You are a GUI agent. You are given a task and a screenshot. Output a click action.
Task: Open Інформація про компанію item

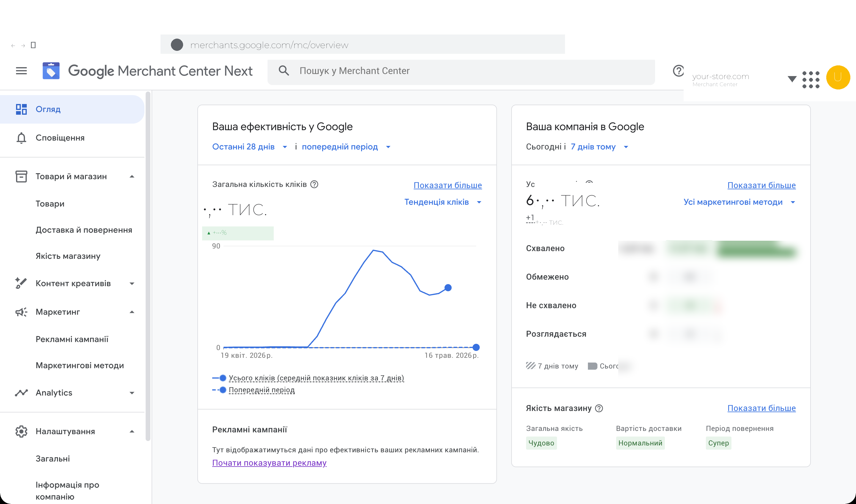pyautogui.click(x=67, y=491)
